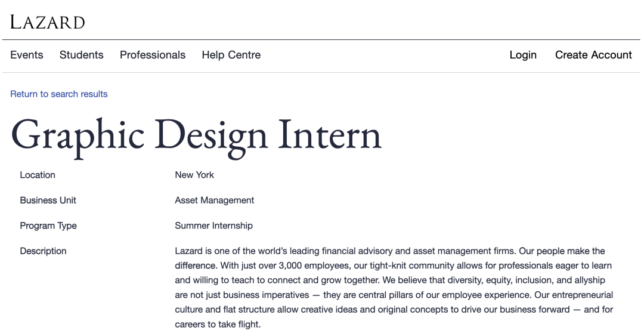644x336 pixels.
Task: Click the Business Unit label
Action: pyautogui.click(x=48, y=201)
